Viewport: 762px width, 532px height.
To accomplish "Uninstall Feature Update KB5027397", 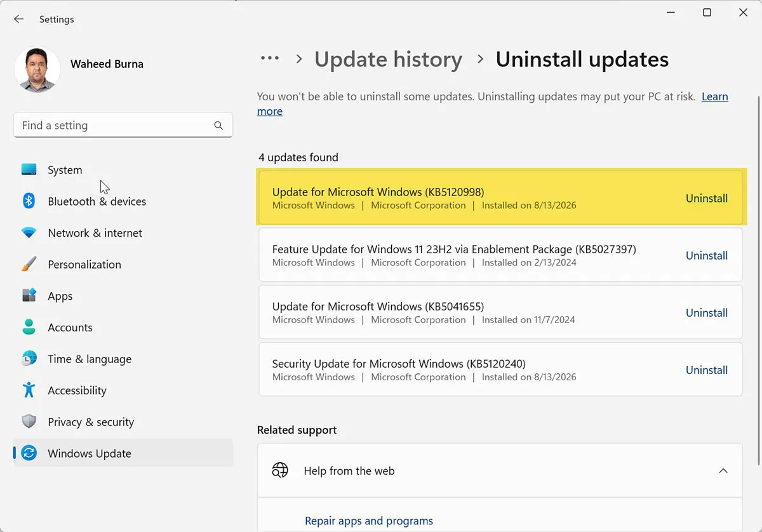I will [706, 255].
